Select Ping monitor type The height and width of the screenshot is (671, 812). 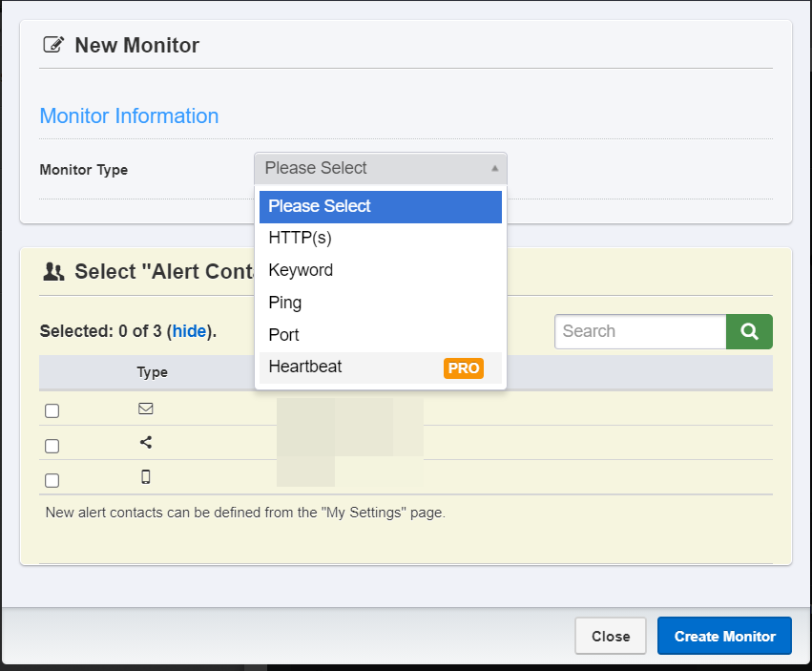click(381, 303)
